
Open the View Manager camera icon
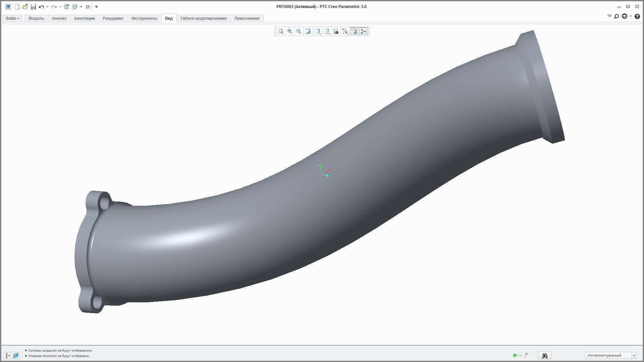[x=336, y=32]
